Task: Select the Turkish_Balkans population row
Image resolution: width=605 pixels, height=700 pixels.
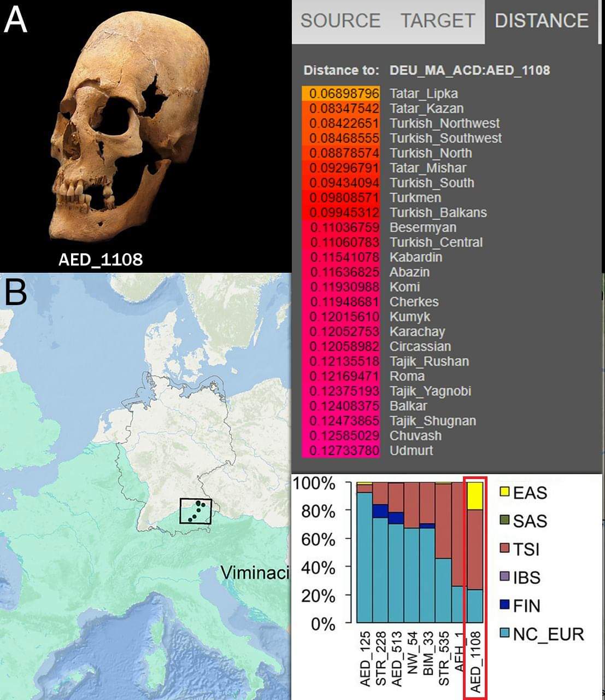Action: coord(394,212)
